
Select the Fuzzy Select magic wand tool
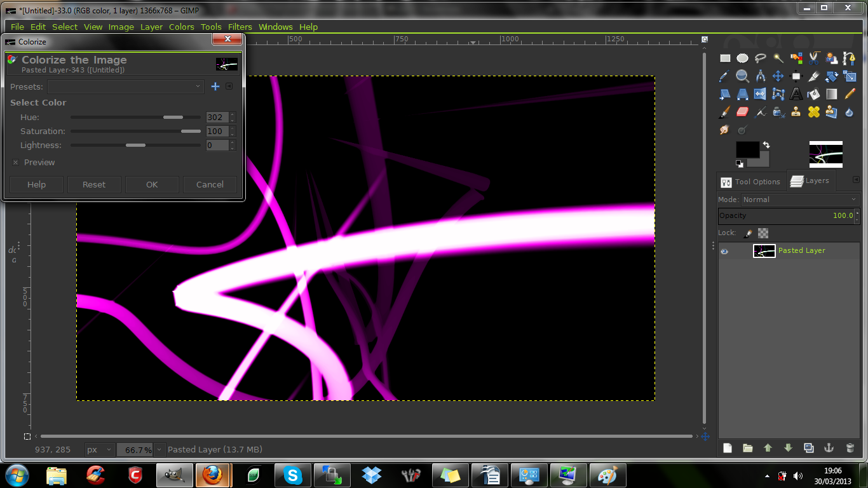pos(778,58)
